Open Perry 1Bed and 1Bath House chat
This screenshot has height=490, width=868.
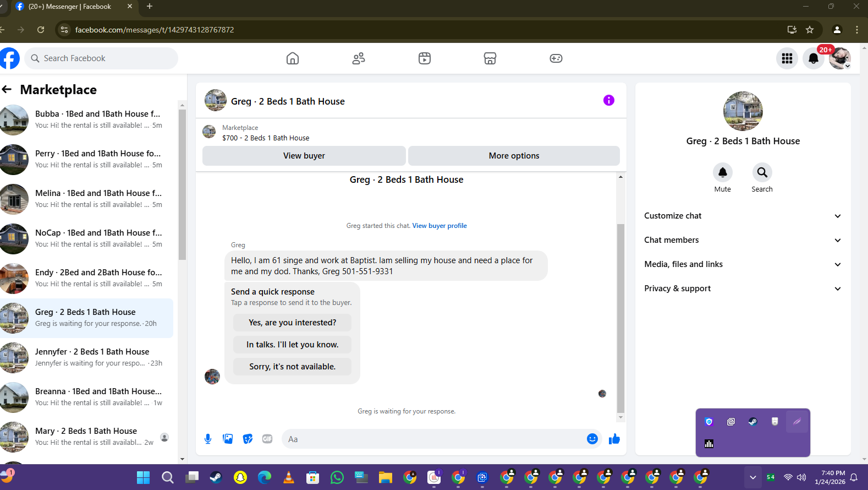pos(87,160)
